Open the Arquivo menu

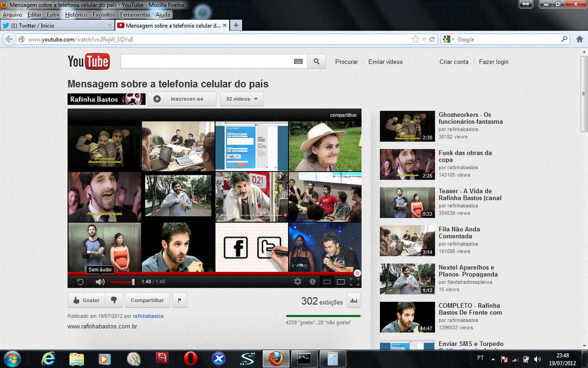click(12, 15)
